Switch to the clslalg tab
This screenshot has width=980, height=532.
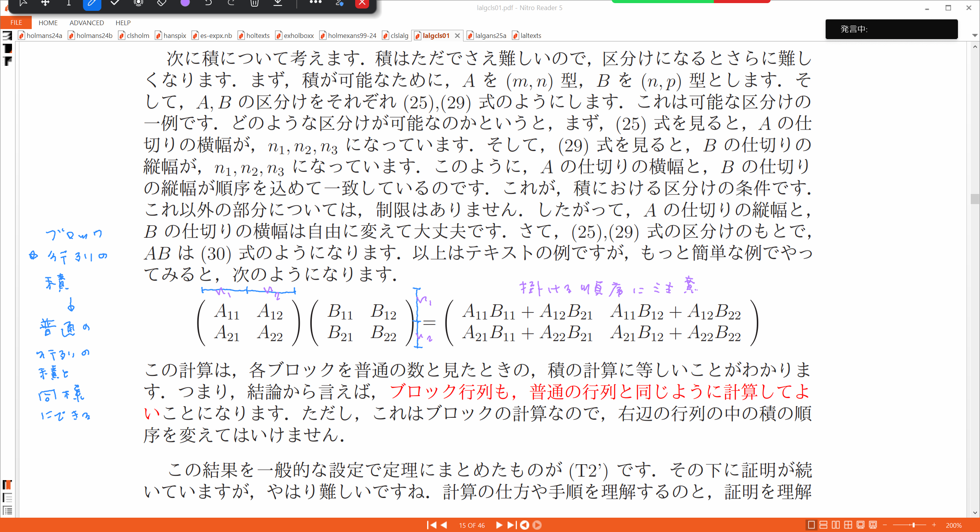coord(395,36)
